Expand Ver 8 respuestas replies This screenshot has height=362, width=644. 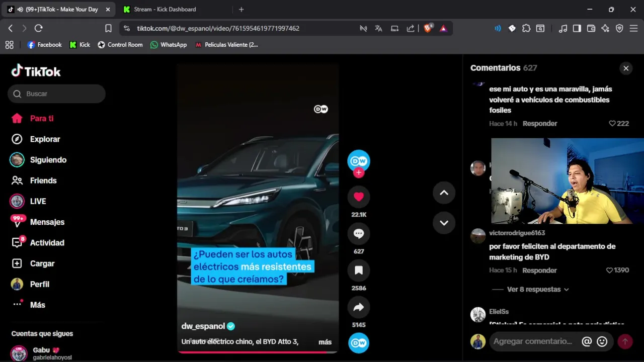click(x=537, y=289)
